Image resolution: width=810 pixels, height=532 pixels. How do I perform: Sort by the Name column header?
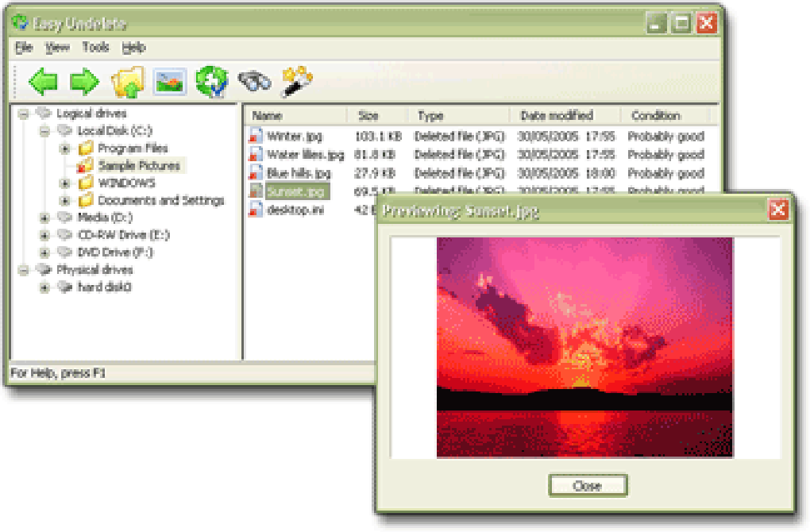(296, 116)
